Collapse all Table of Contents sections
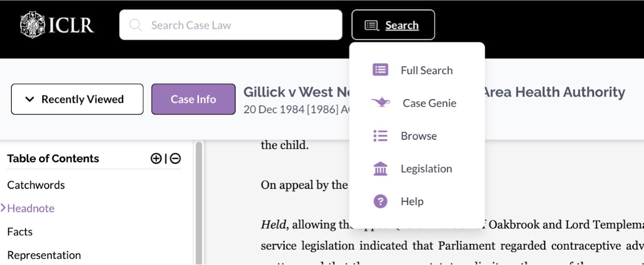 point(176,159)
